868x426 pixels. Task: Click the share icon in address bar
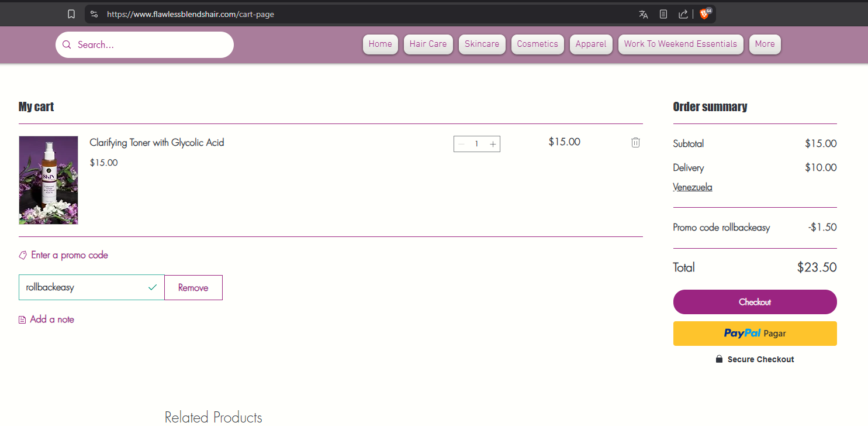(683, 14)
